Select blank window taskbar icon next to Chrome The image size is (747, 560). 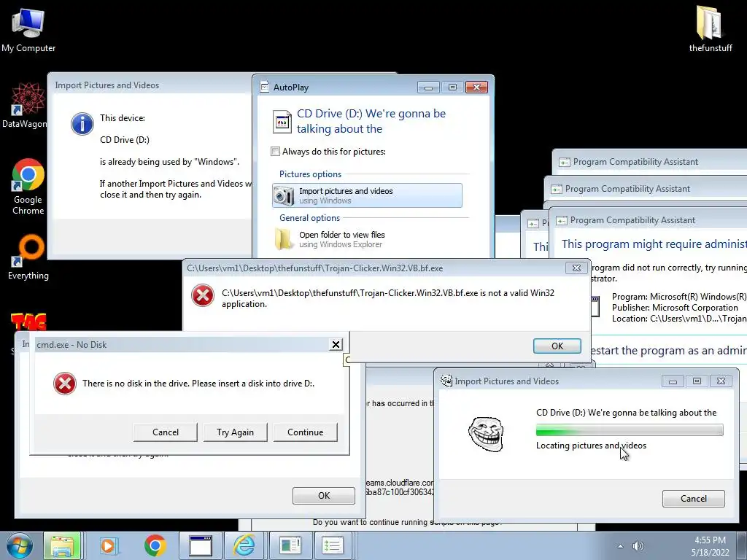click(x=200, y=545)
